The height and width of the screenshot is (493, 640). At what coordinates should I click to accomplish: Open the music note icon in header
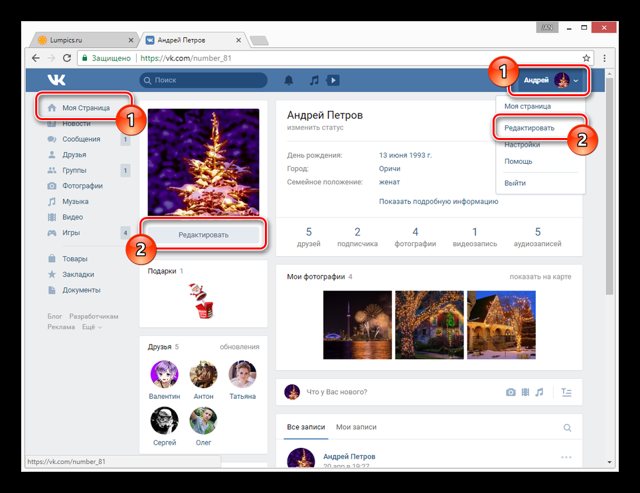tap(313, 80)
